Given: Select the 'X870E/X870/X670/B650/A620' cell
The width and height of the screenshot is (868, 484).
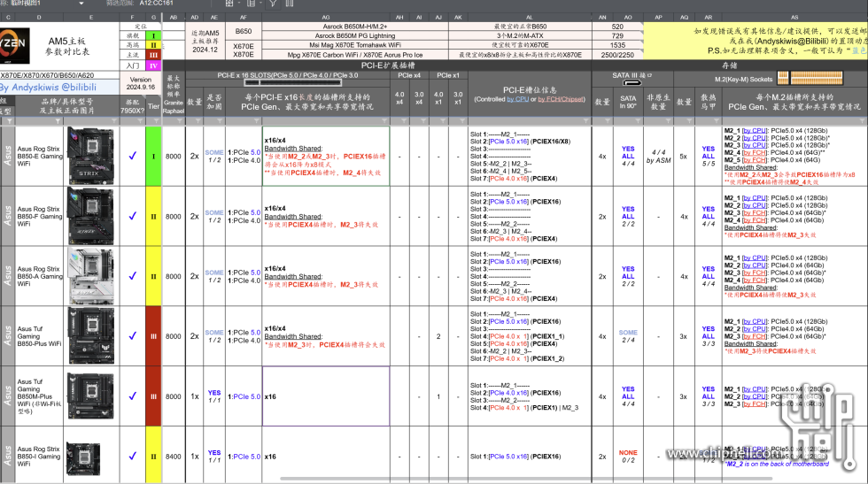Looking at the screenshot, I should click(59, 75).
